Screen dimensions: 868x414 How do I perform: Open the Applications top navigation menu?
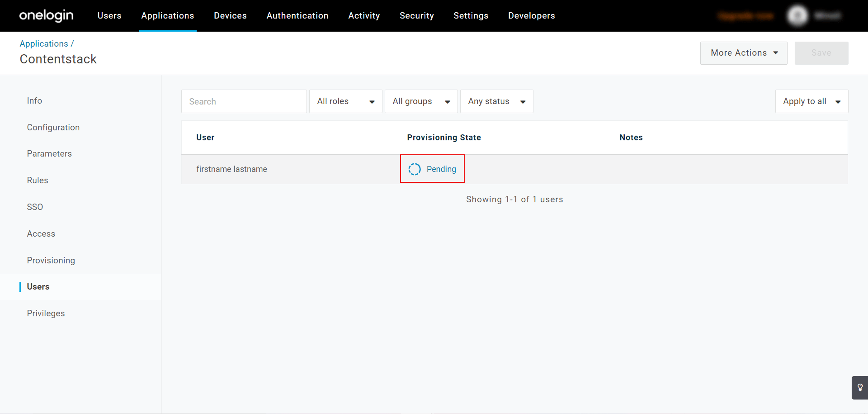coord(167,16)
